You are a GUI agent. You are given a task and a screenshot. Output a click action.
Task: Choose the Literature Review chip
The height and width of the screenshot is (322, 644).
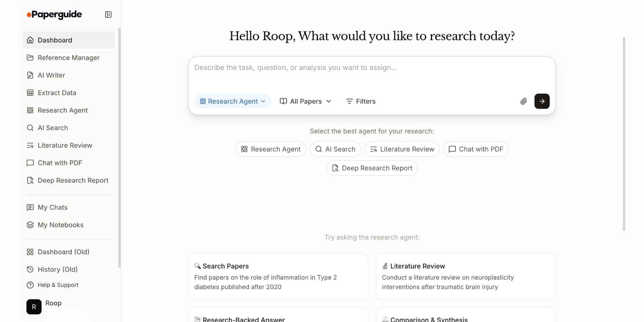(402, 149)
